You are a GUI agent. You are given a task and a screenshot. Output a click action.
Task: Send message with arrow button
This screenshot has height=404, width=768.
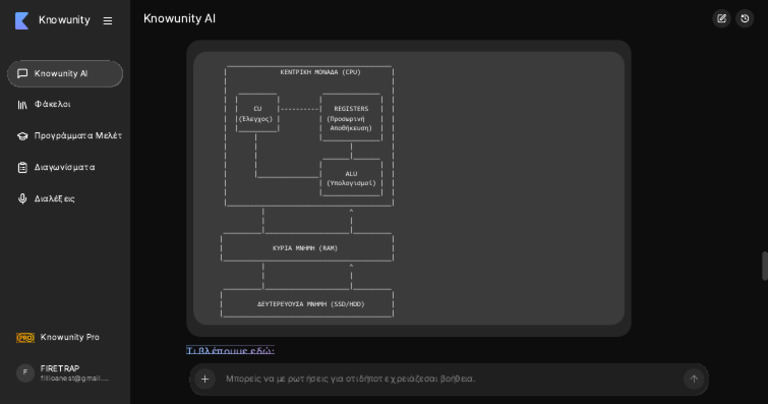click(694, 379)
